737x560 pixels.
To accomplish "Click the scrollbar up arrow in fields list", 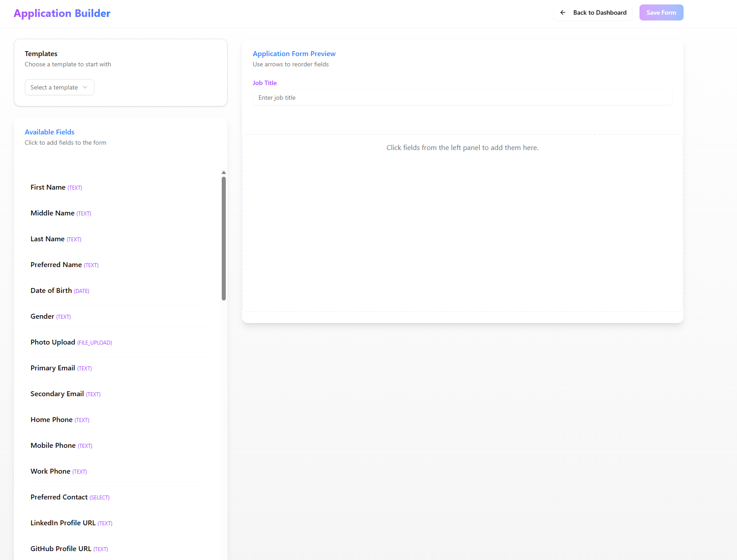I will click(224, 172).
